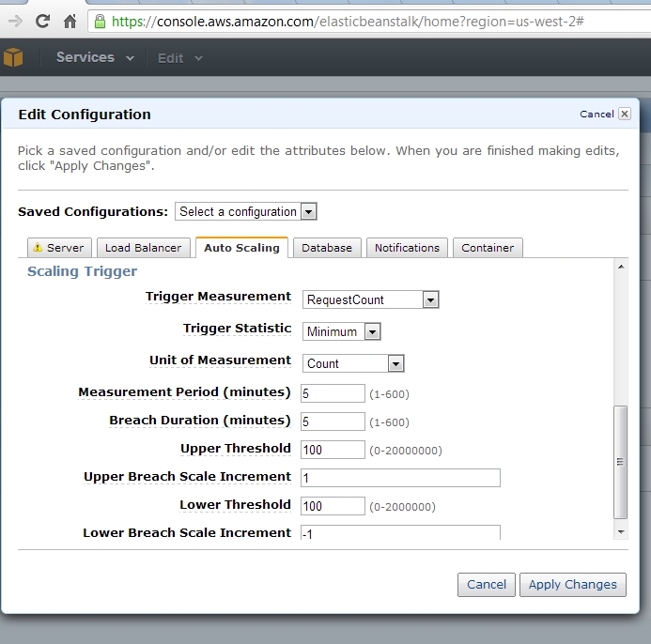Screen dimensions: 651x644
Task: Click warning icon on Server tab
Action: pos(38,247)
